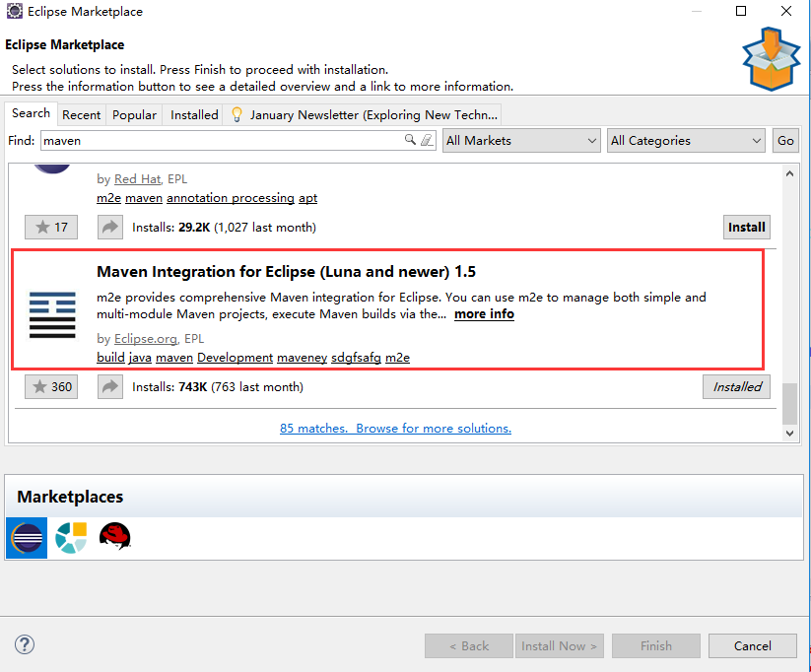Viewport: 811px width, 672px height.
Task: Star the plugin with 17 favorites
Action: coord(51,227)
